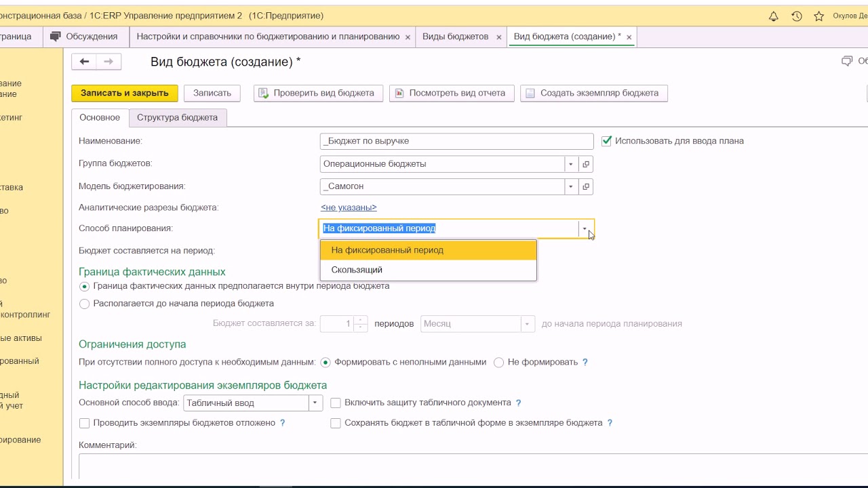The image size is (868, 488).
Task: Uncheck Использовать для ввода плана
Action: pyautogui.click(x=607, y=141)
